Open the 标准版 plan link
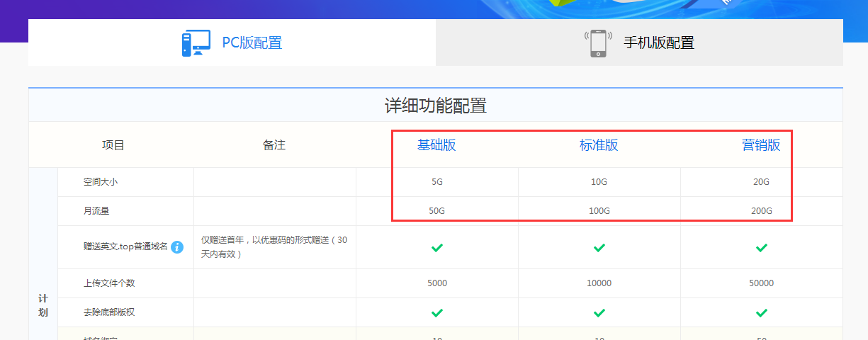868x340 pixels. pos(599,145)
